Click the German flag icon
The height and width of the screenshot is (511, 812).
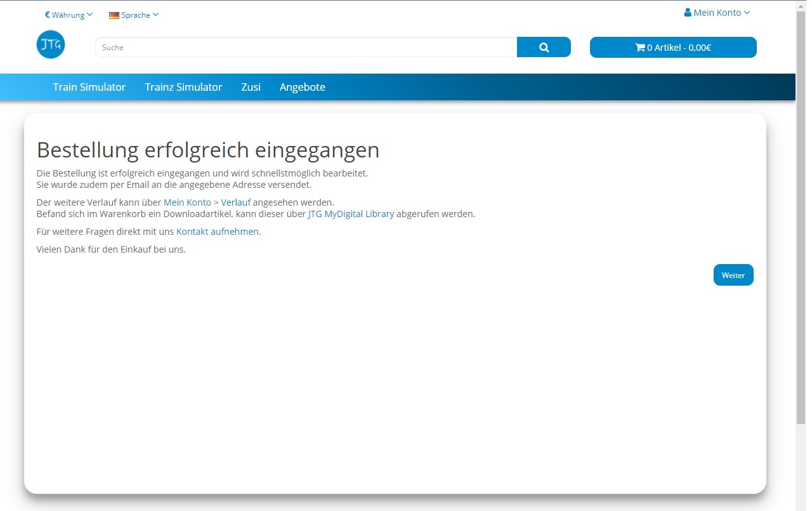pyautogui.click(x=114, y=15)
